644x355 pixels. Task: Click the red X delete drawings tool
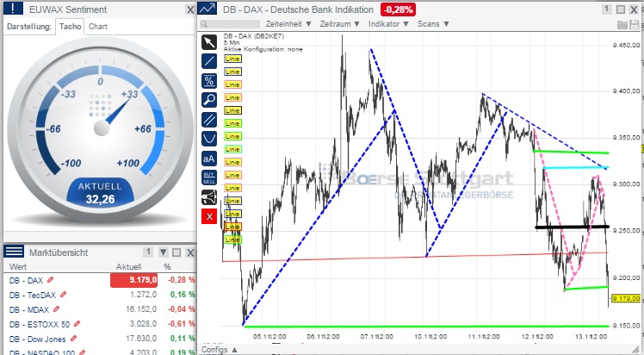coord(209,216)
